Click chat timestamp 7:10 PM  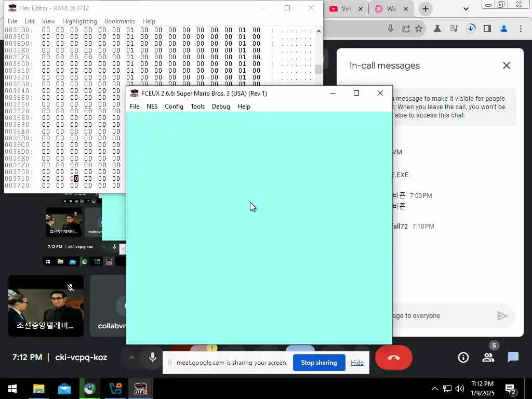tap(423, 227)
